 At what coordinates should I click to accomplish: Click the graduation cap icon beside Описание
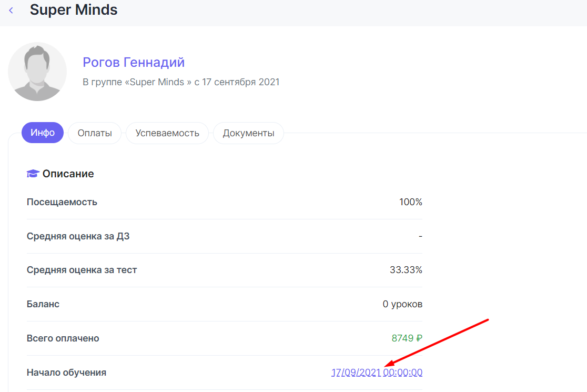click(x=33, y=174)
